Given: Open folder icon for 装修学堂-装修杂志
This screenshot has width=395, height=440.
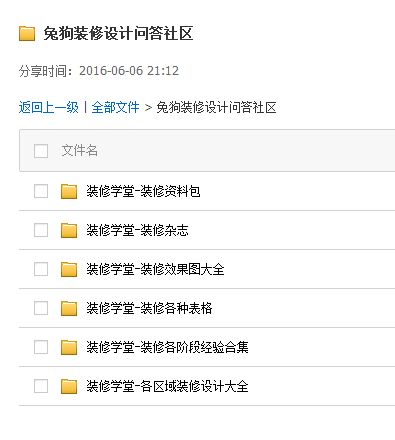Looking at the screenshot, I should [69, 231].
